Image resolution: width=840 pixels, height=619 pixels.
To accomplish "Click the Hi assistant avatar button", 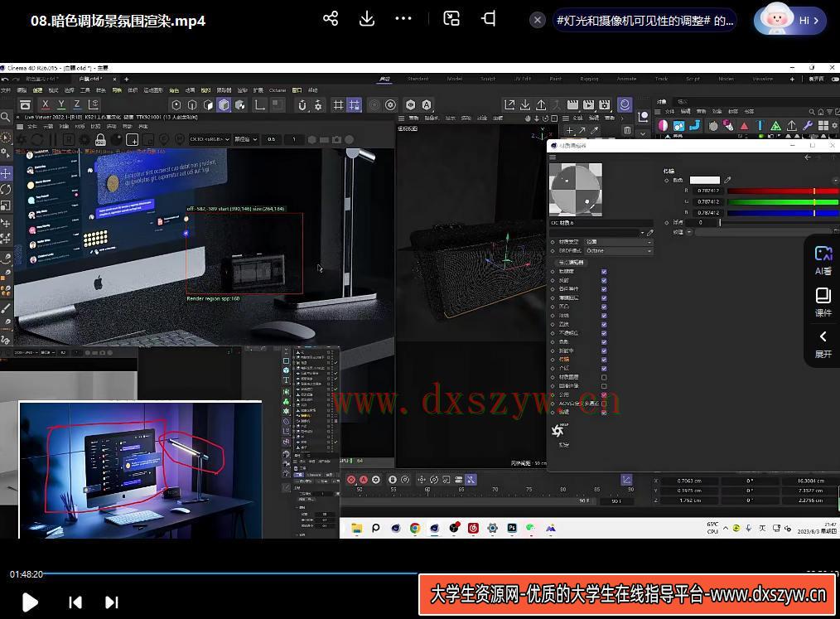I will coord(789,21).
